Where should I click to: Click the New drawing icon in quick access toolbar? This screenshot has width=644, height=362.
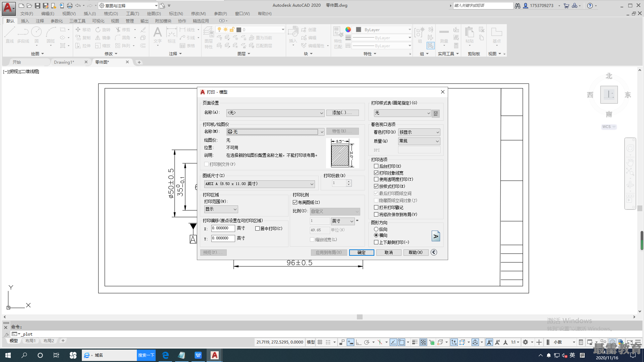coord(21,6)
